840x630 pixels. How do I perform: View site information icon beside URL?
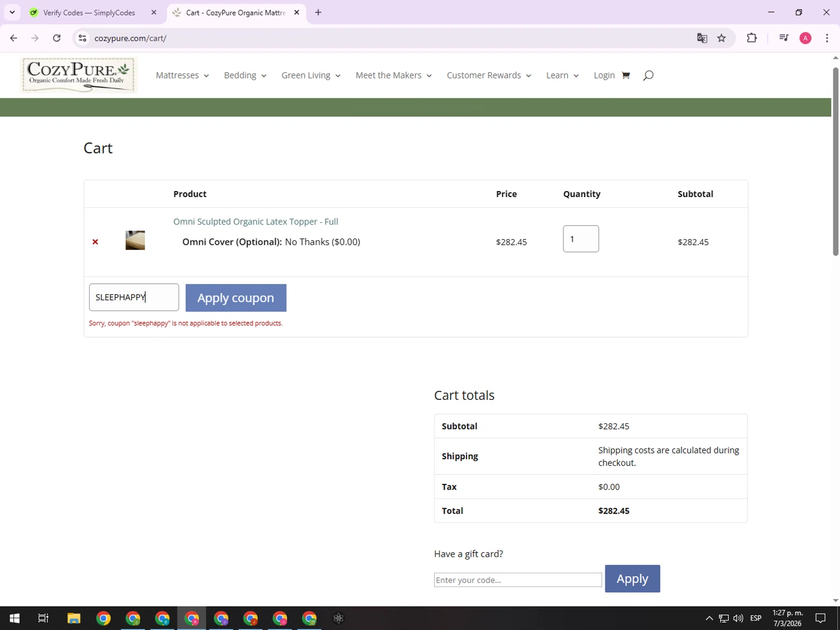(82, 38)
